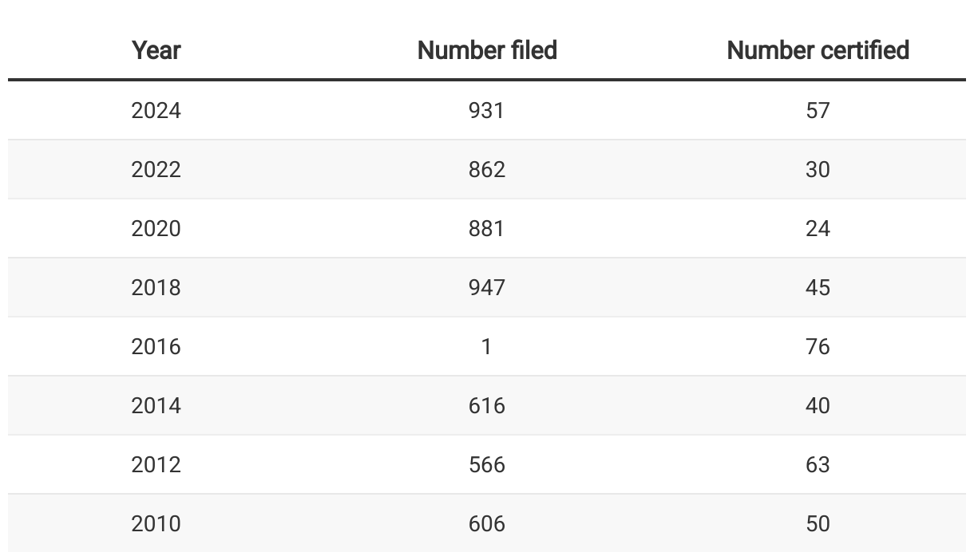The height and width of the screenshot is (560, 974).
Task: Click the number filed value for 2016
Action: [x=487, y=346]
